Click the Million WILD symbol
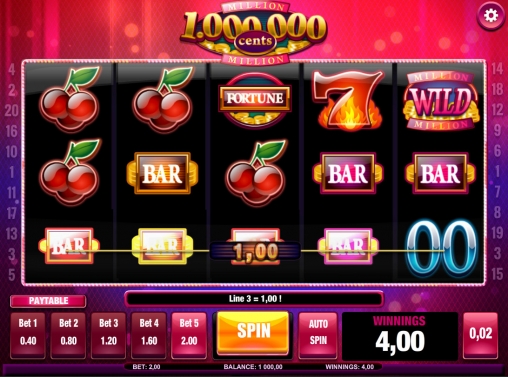This screenshot has height=377, width=508. tap(441, 101)
